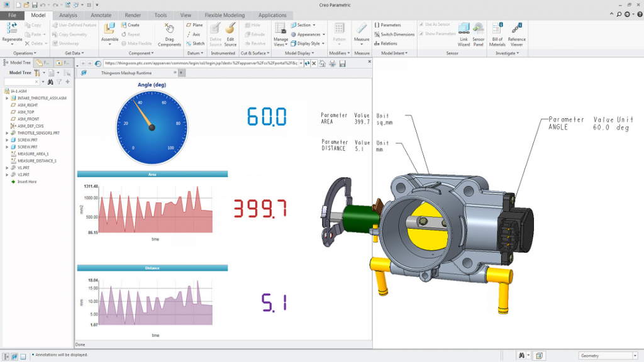644x362 pixels.
Task: Click the Open file icon in quick access toolbar
Action: point(26,5)
